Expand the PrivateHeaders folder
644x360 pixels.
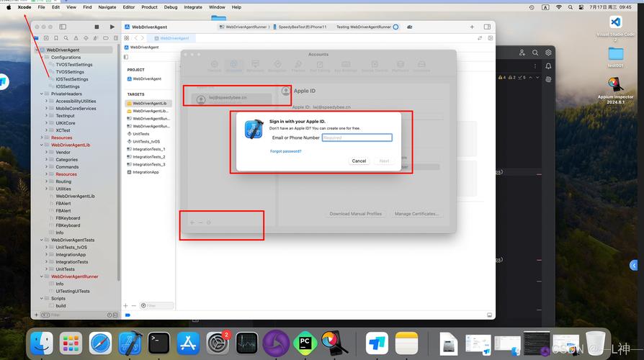tap(42, 94)
